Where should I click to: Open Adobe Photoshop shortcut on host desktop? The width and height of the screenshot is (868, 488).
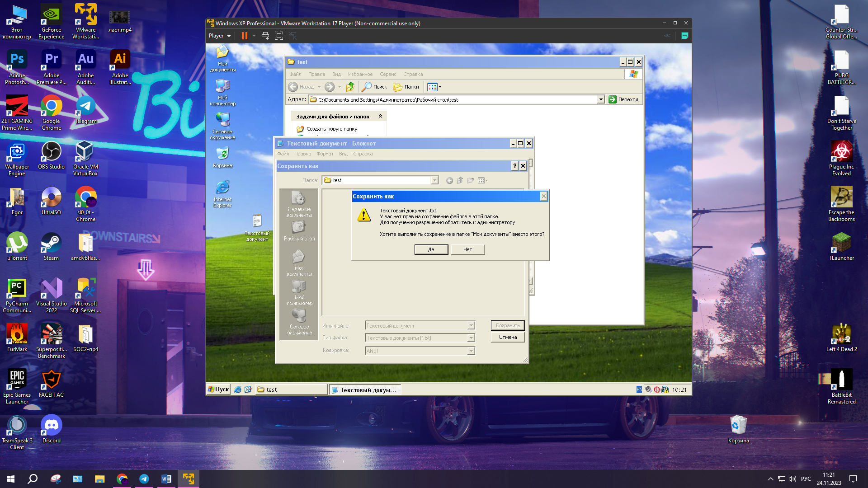(17, 67)
